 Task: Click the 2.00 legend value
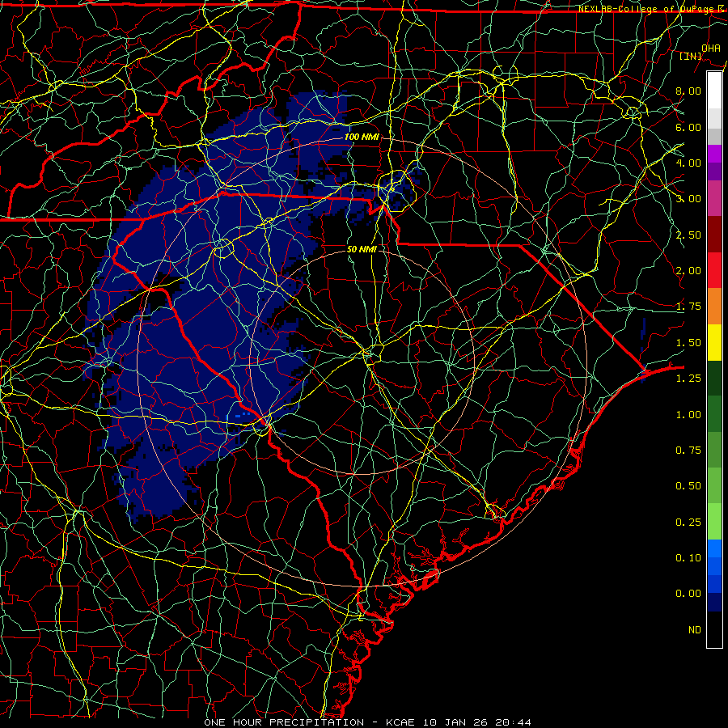[x=688, y=271]
